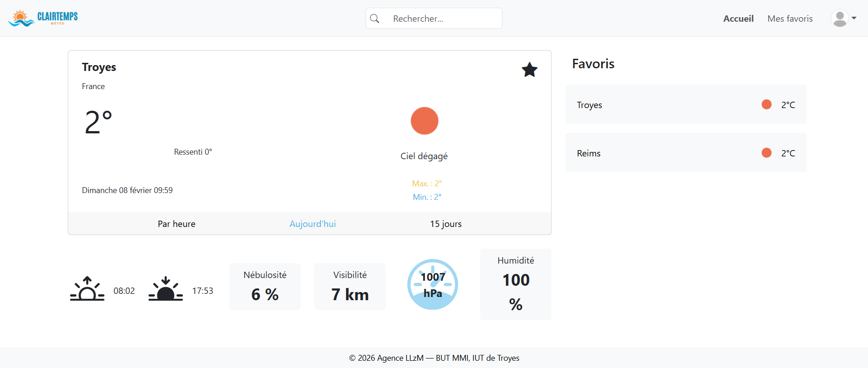Image resolution: width=868 pixels, height=368 pixels.
Task: Toggle the favorite star for Troyes
Action: tap(529, 70)
